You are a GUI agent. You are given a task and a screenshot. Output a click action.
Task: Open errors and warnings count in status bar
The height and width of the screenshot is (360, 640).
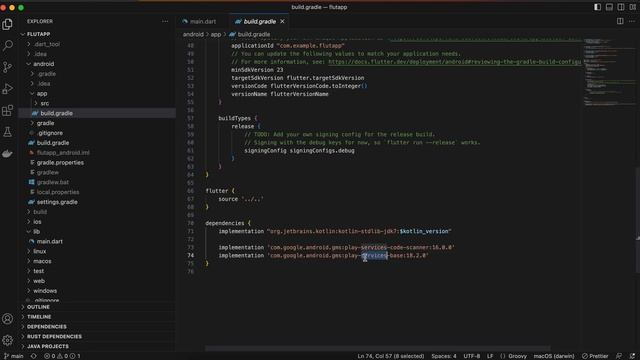tap(62, 356)
